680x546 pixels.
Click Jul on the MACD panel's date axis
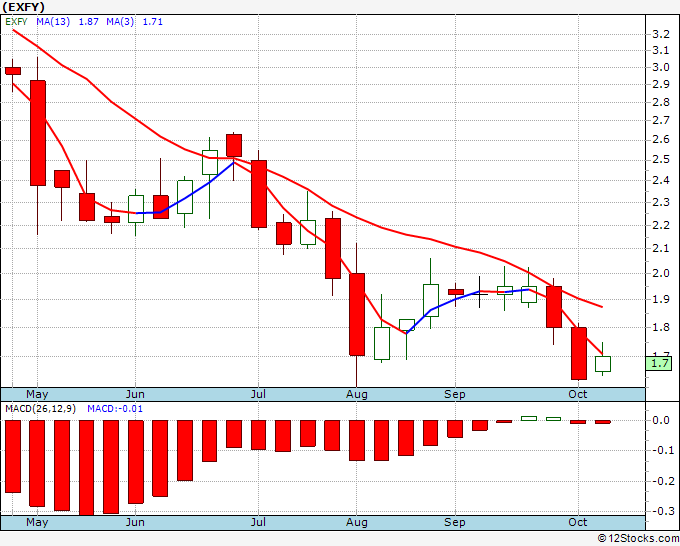(258, 522)
